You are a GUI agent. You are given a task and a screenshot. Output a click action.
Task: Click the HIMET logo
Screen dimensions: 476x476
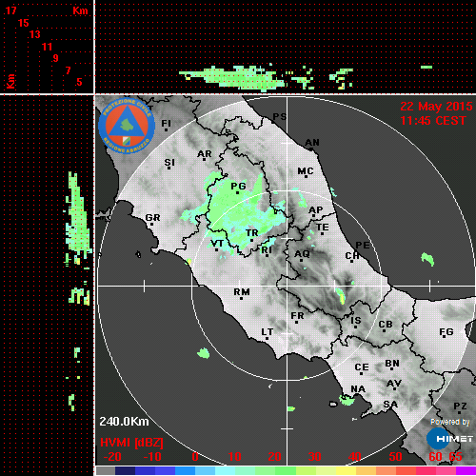coord(449,439)
